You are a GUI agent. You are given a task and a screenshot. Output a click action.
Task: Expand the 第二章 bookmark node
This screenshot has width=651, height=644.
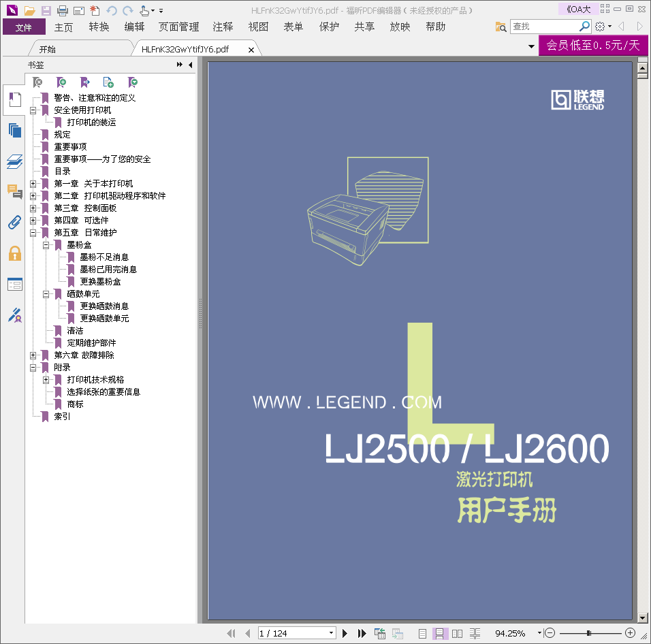[33, 196]
